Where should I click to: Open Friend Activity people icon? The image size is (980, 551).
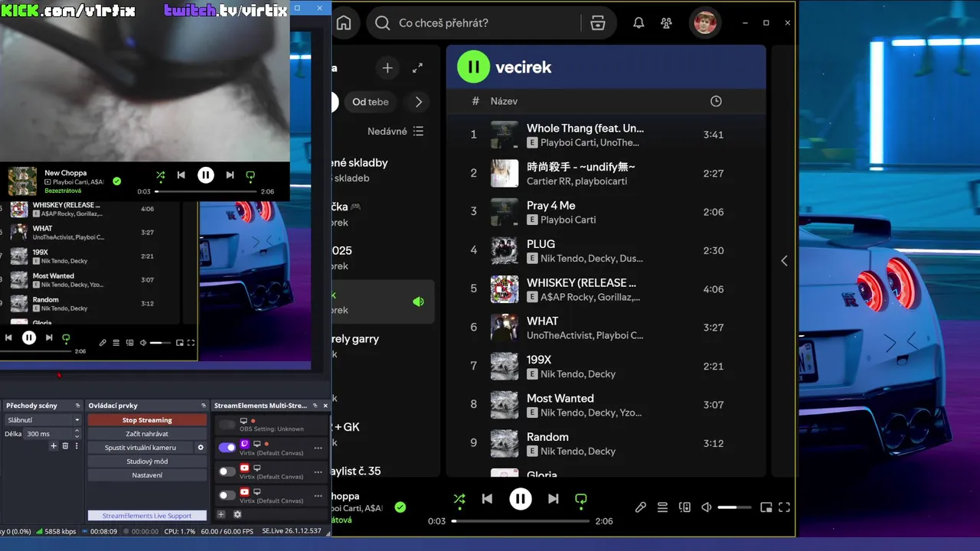pyautogui.click(x=667, y=23)
